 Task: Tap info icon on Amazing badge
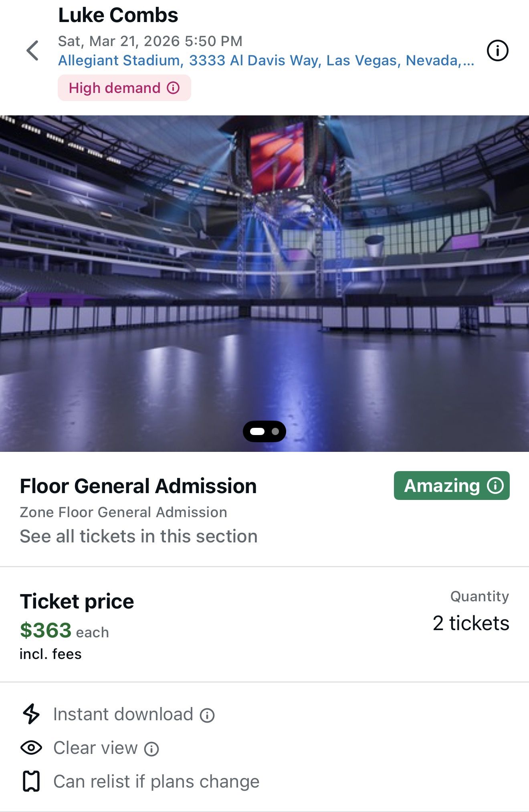click(x=495, y=486)
